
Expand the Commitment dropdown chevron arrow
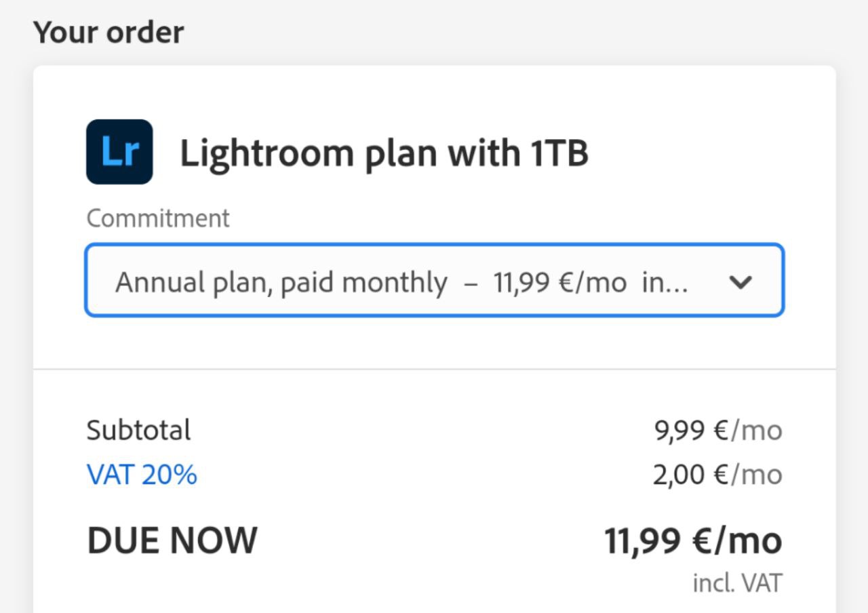click(x=740, y=282)
